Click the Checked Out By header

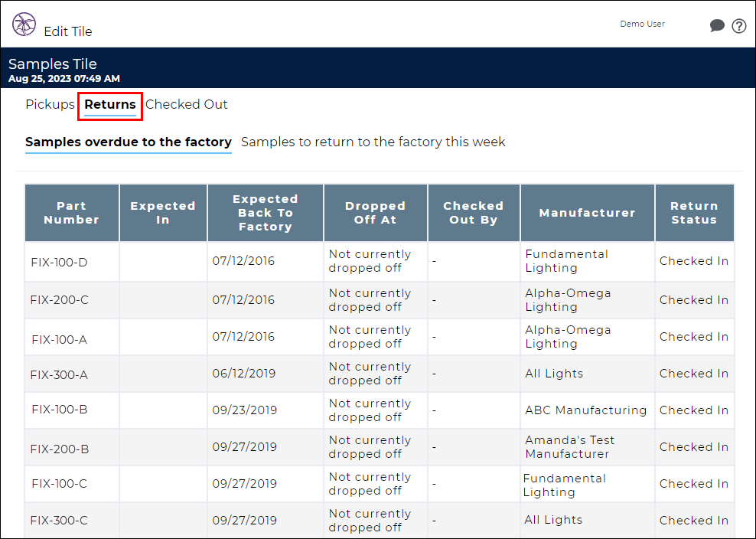(x=474, y=213)
